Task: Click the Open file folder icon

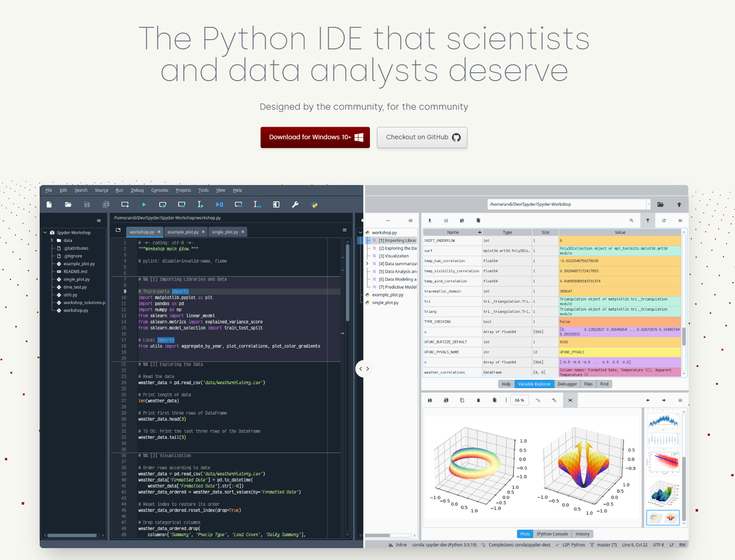Action: click(68, 204)
